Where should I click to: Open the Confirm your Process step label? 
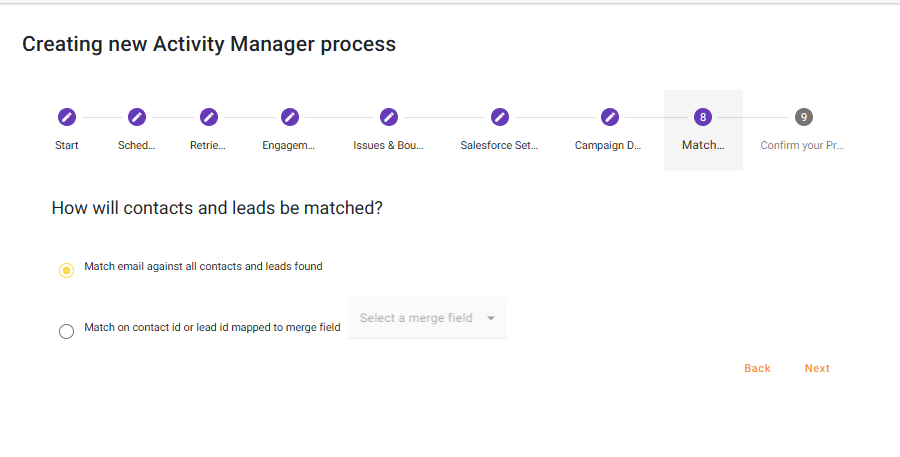[802, 145]
